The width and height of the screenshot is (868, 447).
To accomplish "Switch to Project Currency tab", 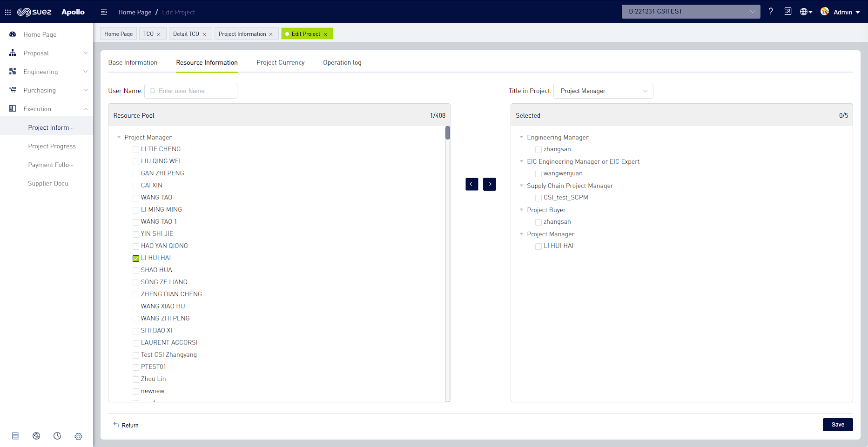I will tap(281, 63).
